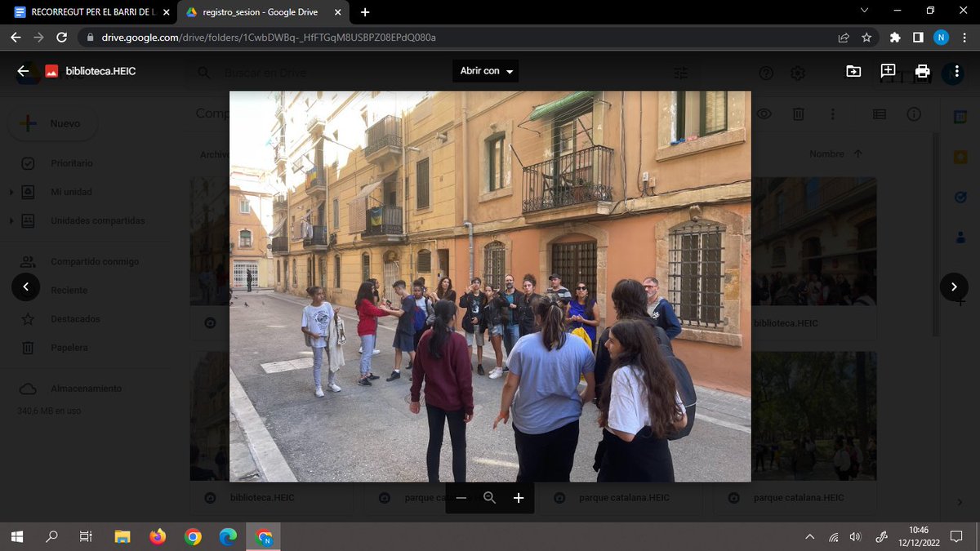
Task: Click the 'Nuevo' button
Action: click(x=52, y=124)
